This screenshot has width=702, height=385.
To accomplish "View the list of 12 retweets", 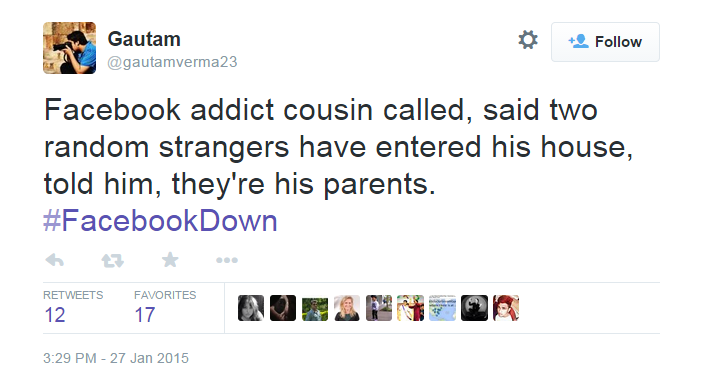I will pyautogui.click(x=73, y=308).
